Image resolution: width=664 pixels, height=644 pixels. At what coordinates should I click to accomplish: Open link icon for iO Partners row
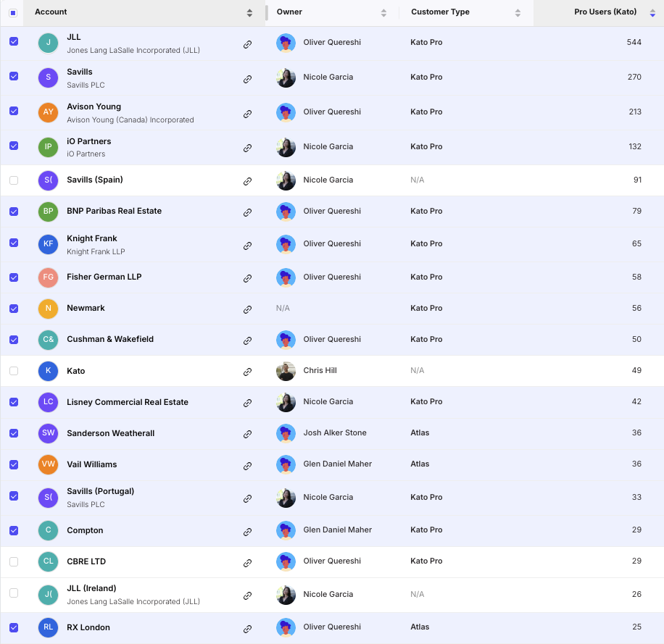click(248, 148)
